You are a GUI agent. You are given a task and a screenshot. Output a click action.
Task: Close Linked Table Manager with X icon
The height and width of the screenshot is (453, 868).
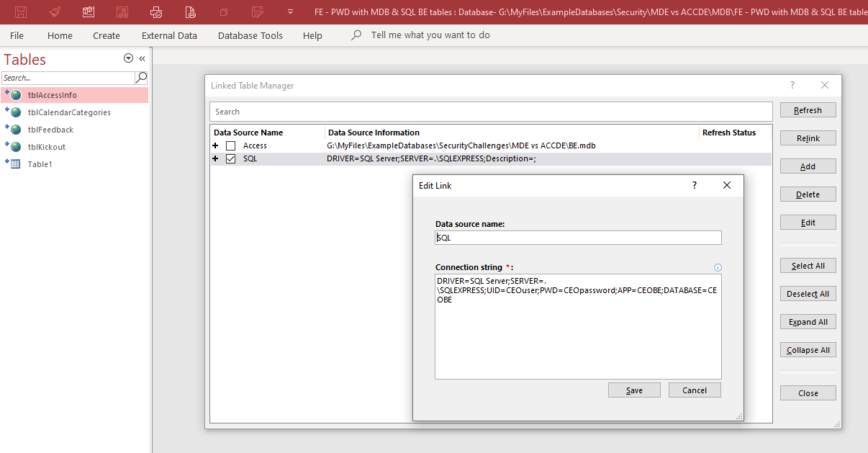coord(825,85)
